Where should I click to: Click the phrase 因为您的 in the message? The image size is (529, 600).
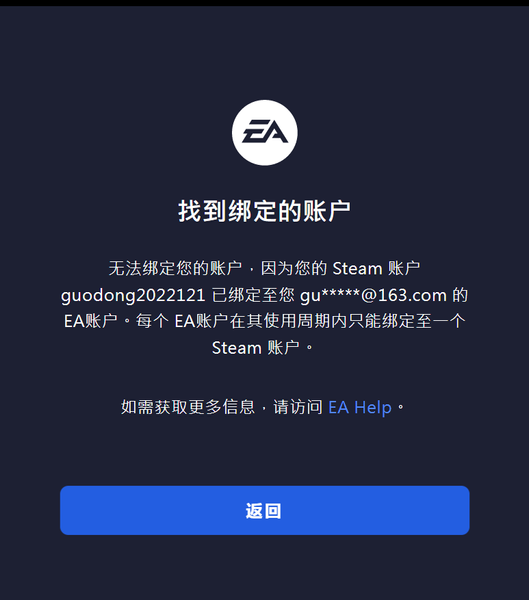click(x=294, y=268)
